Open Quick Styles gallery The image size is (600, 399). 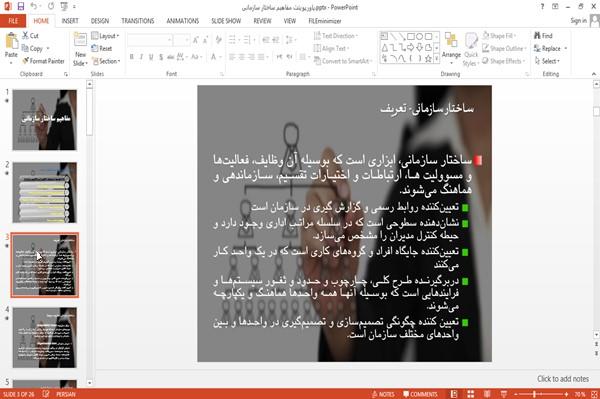471,49
